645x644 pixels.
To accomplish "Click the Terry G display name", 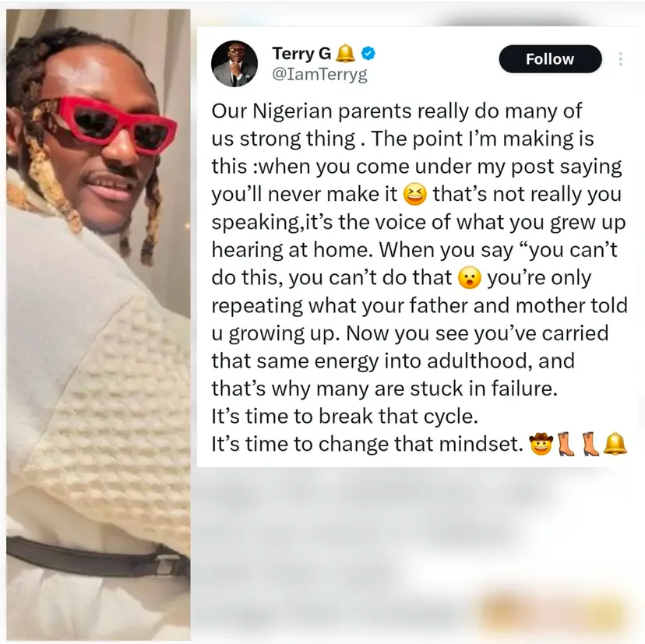I will (301, 54).
